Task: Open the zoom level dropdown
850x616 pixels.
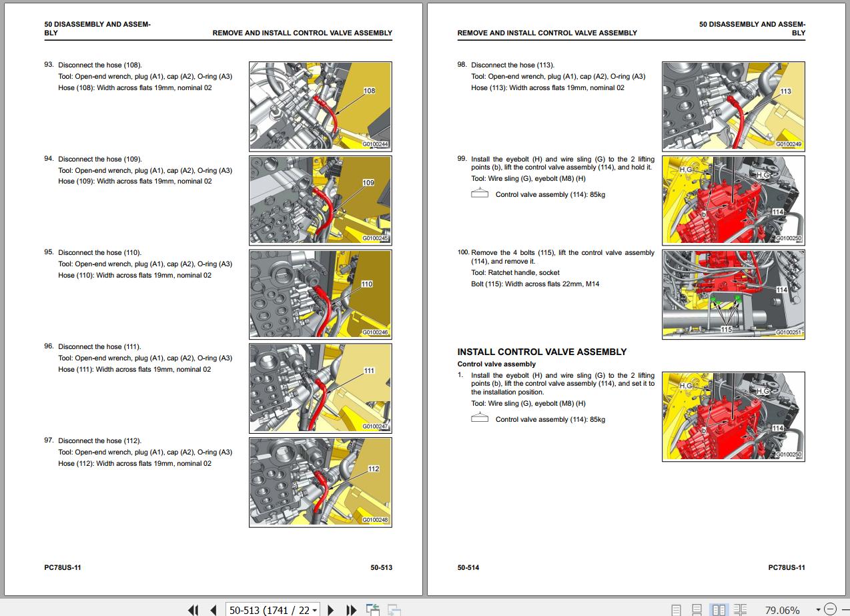Action: pos(818,610)
